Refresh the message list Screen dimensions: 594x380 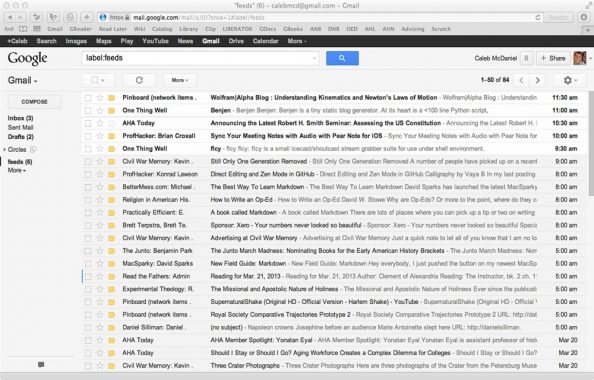click(x=139, y=80)
